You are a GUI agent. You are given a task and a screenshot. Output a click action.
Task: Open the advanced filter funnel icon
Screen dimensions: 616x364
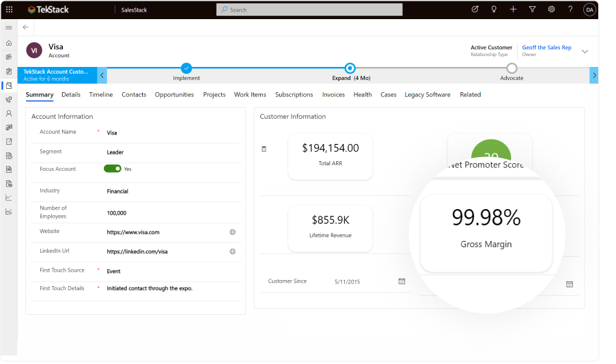point(532,10)
